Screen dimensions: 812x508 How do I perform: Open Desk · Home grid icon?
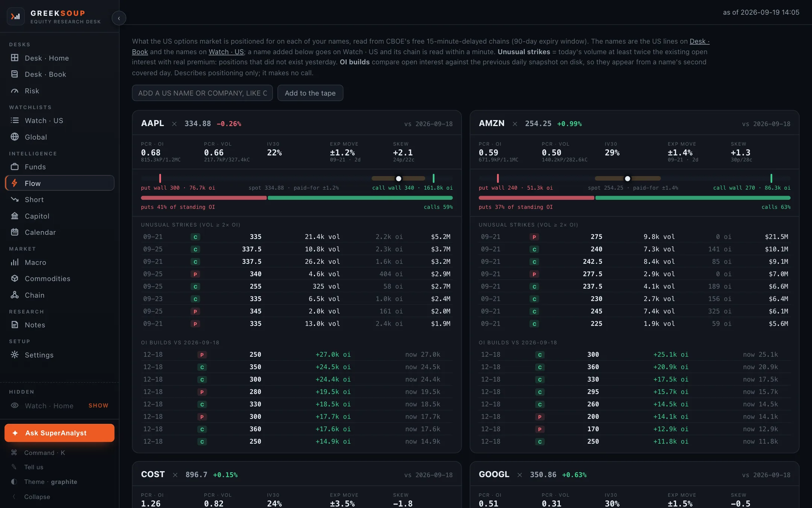(15, 58)
